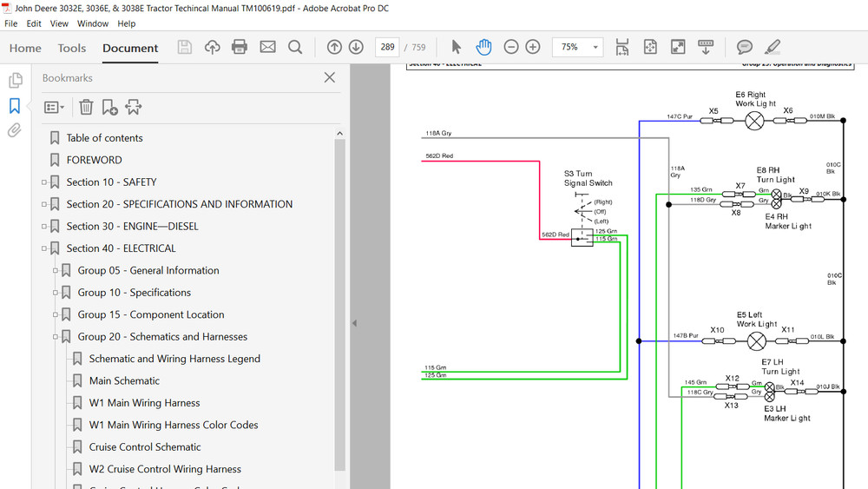The image size is (868, 489).
Task: Open W2 Cruise Control Wiring Harness bookmark
Action: pyautogui.click(x=165, y=469)
